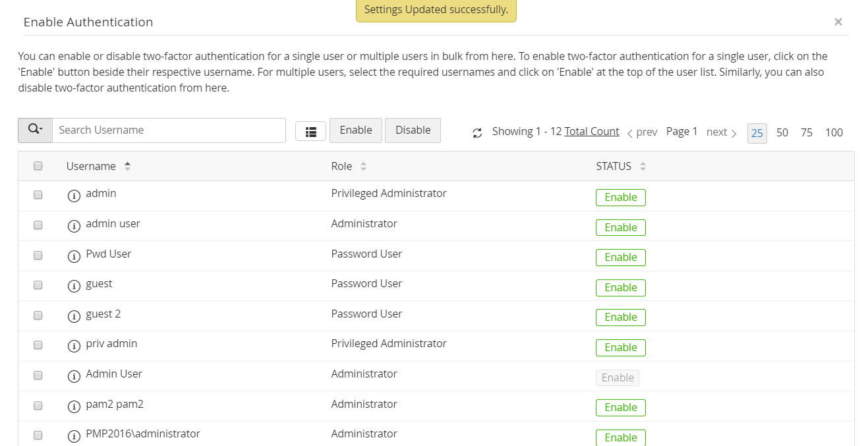Click the refresh icon near Showing count

coord(477,133)
